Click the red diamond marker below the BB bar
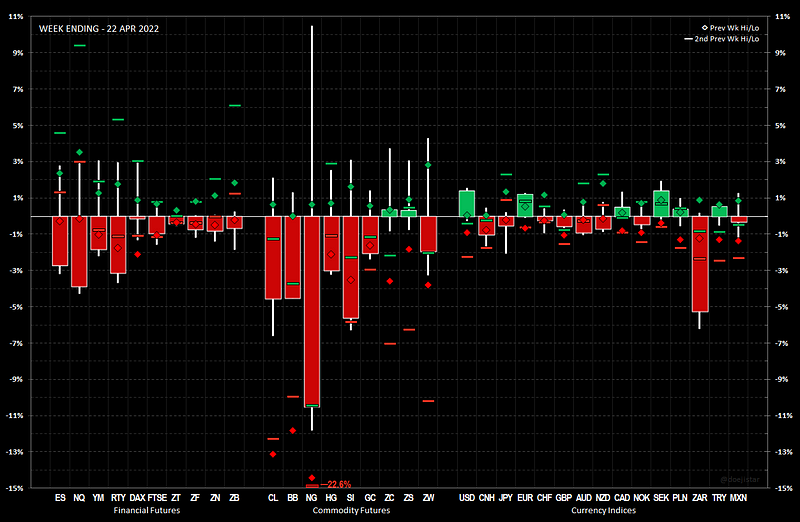This screenshot has width=800, height=522. [x=293, y=430]
